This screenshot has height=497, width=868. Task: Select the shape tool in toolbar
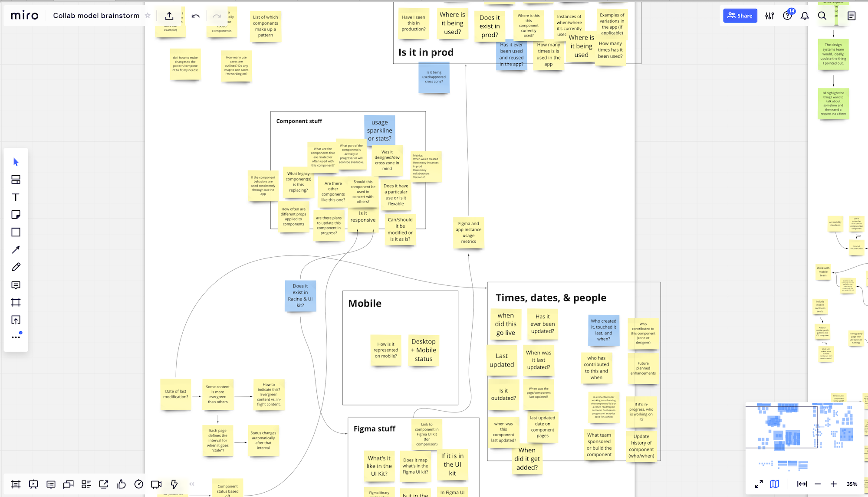click(x=16, y=232)
